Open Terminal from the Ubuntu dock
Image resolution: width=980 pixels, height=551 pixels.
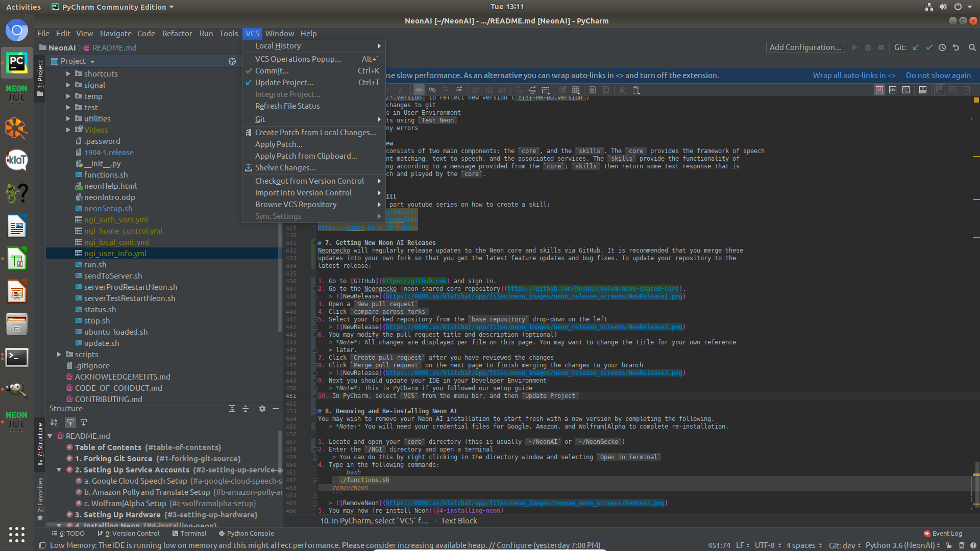coord(16,357)
